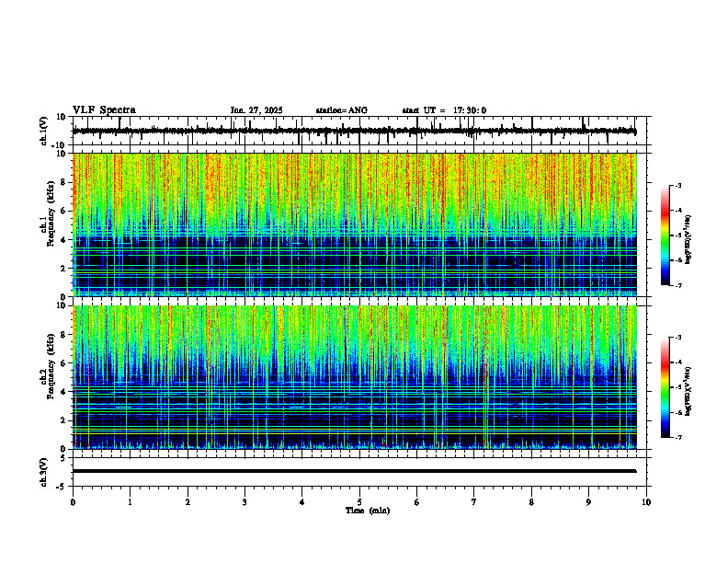
Task: Click inside the ch.1 frequency spectrogram
Action: (354, 224)
